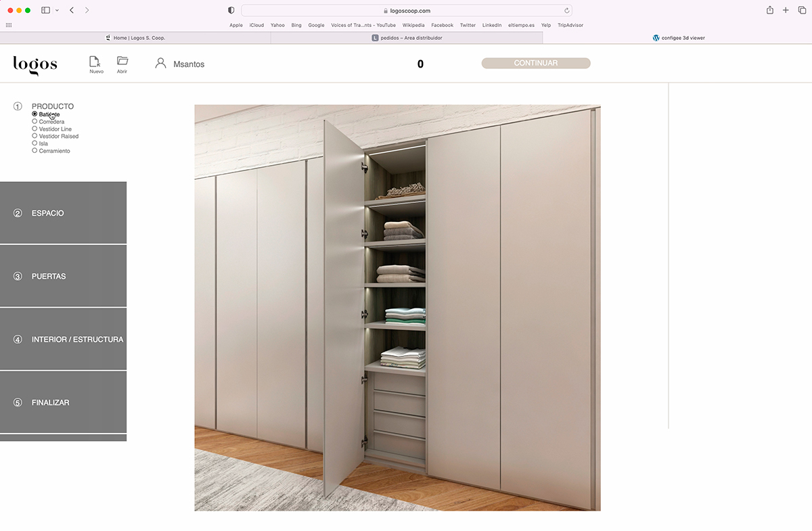Click the user profile icon beside Msantos
Viewport: 812px width, 531px height.
(x=160, y=64)
